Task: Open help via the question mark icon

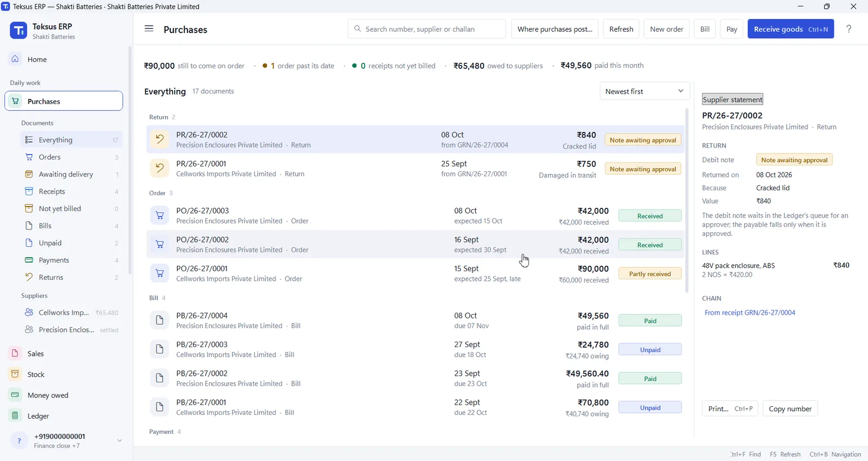Action: click(849, 29)
